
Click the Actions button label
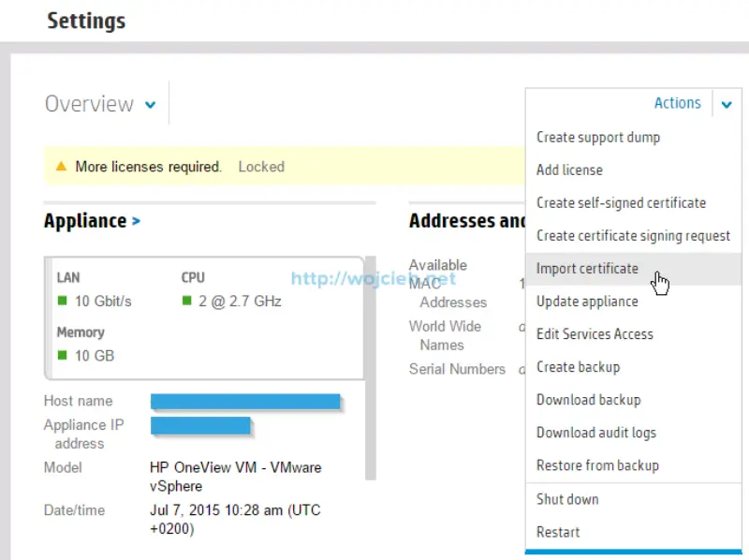(x=677, y=103)
